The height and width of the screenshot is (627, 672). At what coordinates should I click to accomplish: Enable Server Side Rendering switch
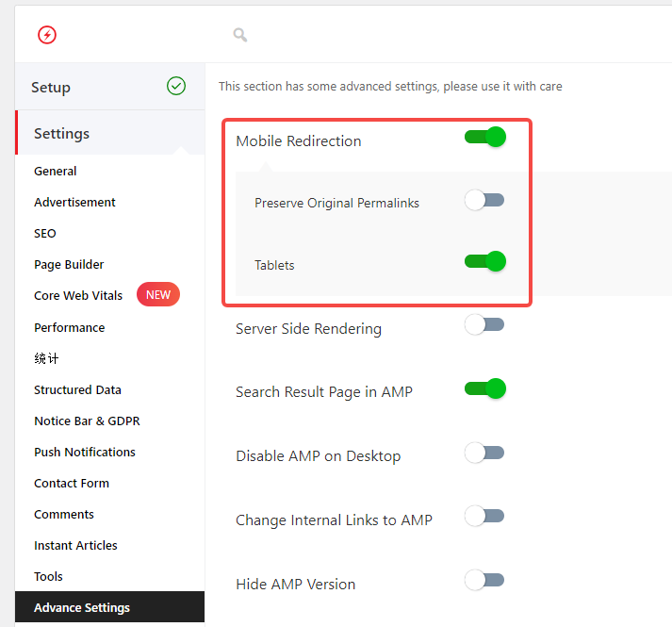click(x=485, y=325)
